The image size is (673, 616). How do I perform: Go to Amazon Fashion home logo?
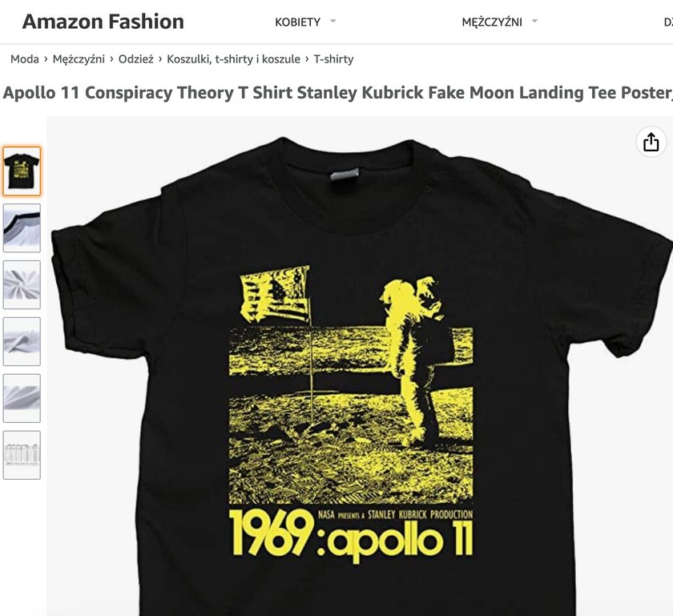pos(103,22)
